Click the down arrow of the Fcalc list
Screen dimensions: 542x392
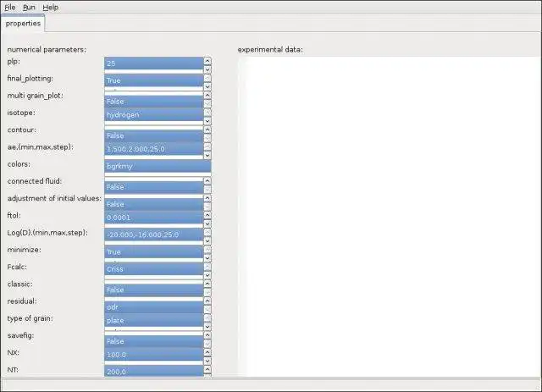pos(207,275)
